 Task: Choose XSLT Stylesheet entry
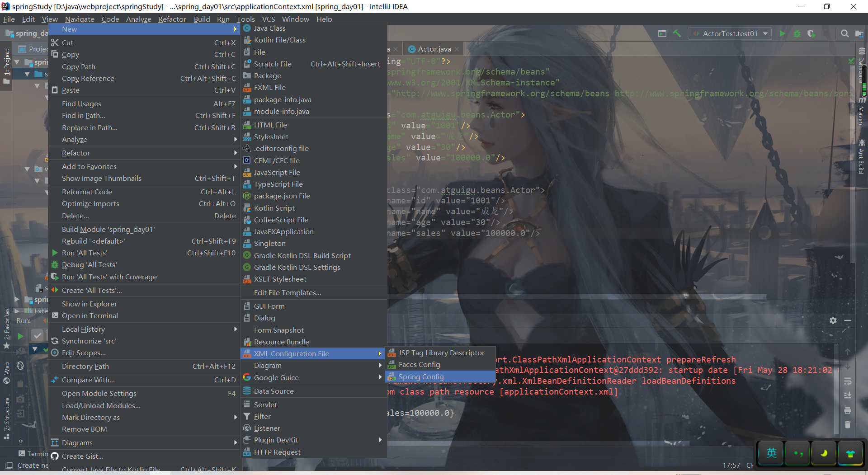click(314, 279)
